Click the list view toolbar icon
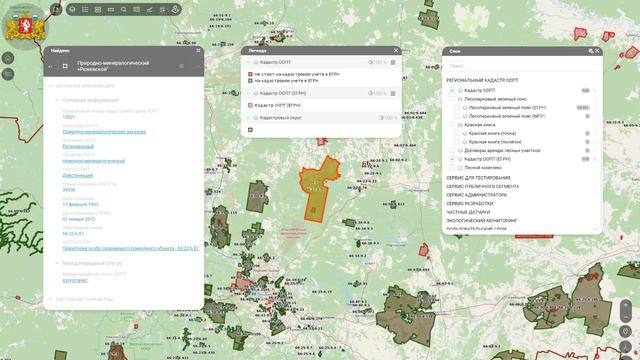Screen dimensions: 640x360 point(85,9)
